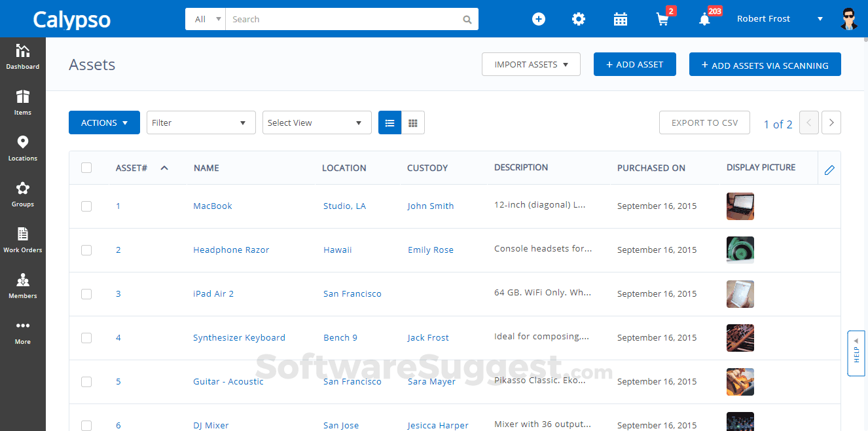Select the Groups icon in sidebar

[x=23, y=195]
